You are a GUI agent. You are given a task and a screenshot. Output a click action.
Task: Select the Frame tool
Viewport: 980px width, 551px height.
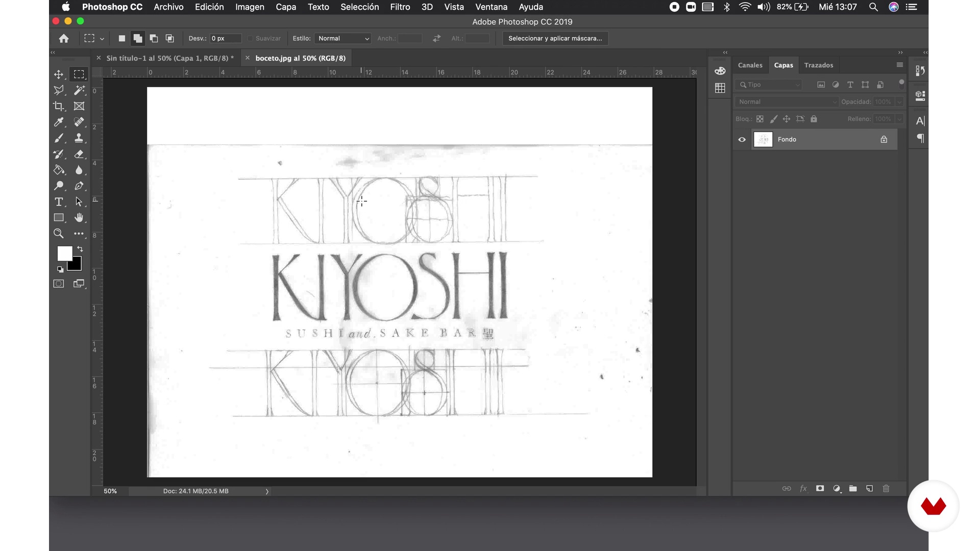pyautogui.click(x=79, y=106)
